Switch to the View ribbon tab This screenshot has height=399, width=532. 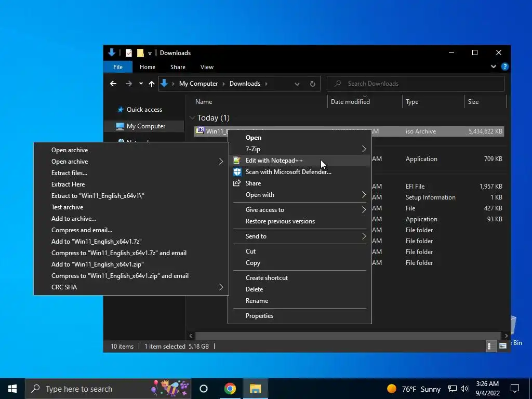coord(207,67)
